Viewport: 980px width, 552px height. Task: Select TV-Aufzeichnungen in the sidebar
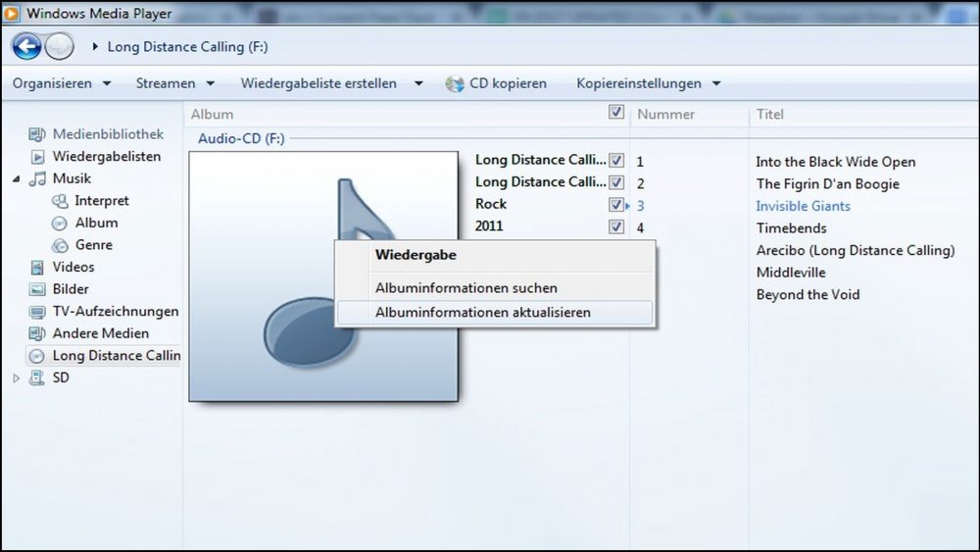click(x=116, y=312)
